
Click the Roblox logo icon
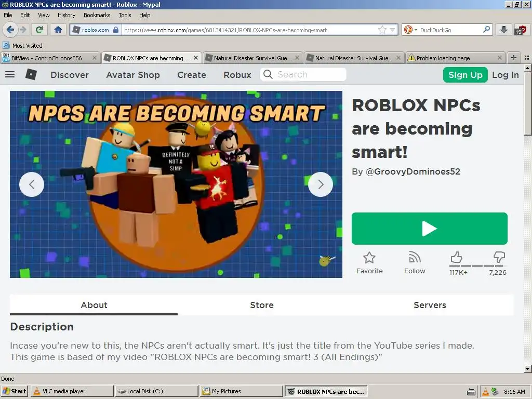[31, 74]
